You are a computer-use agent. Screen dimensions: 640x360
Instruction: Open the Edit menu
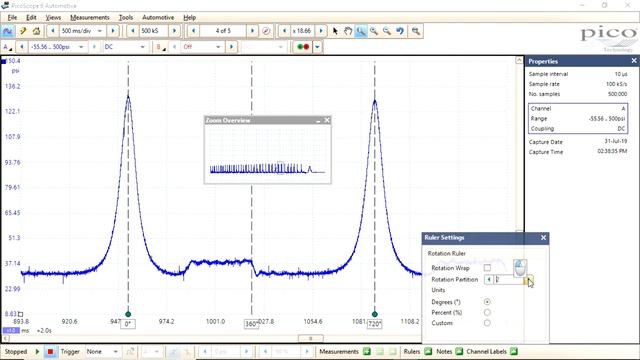point(31,18)
